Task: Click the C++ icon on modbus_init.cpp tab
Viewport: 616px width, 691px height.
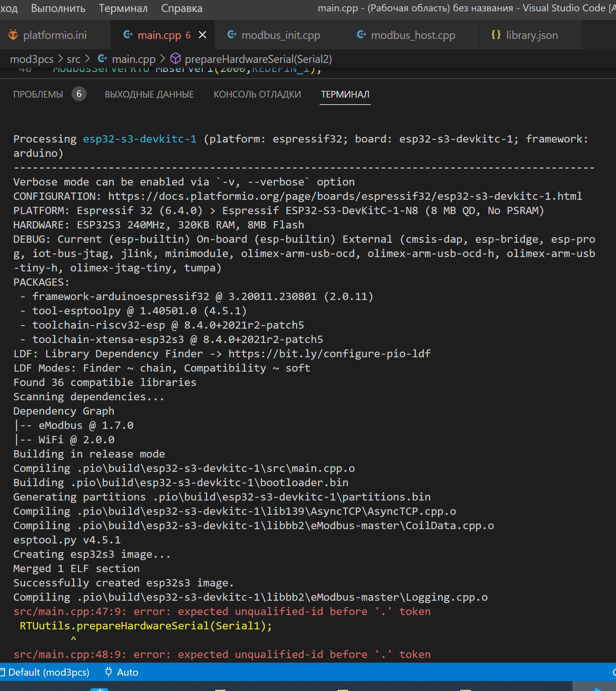Action: pos(232,35)
